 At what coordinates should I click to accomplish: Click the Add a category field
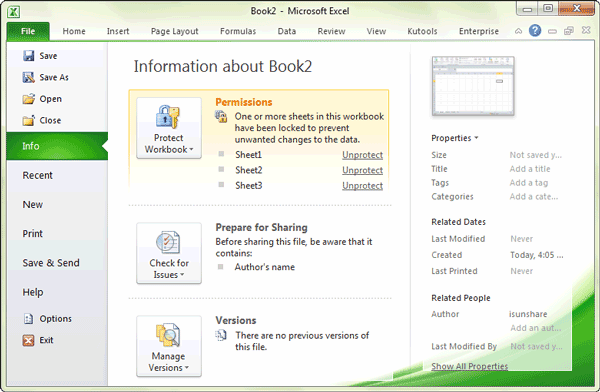point(533,197)
